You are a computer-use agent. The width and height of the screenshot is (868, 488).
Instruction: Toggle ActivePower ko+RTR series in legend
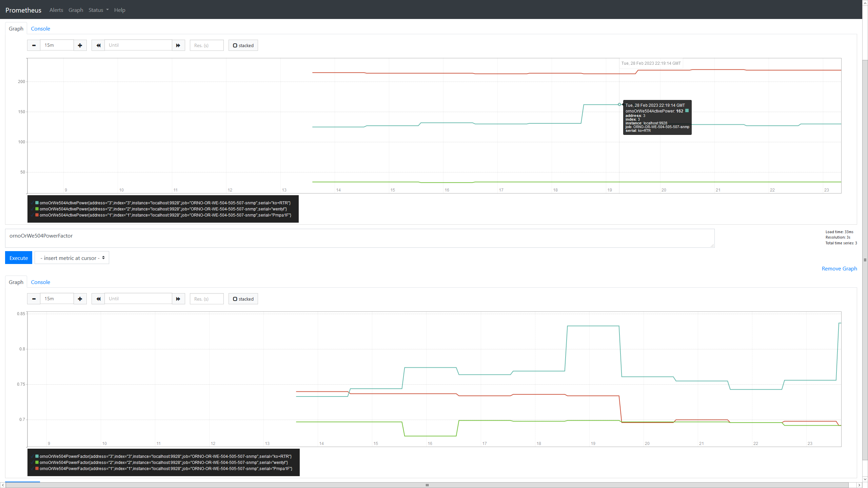tap(164, 203)
